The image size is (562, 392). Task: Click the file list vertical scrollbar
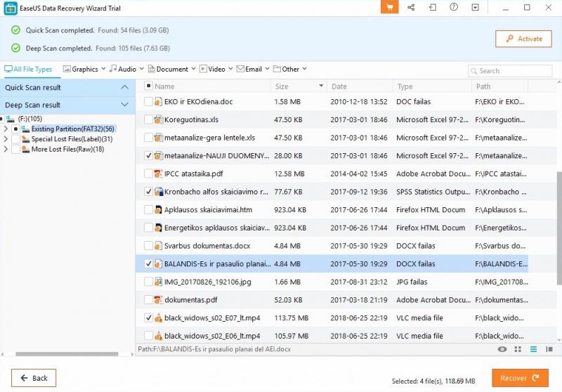(x=559, y=228)
